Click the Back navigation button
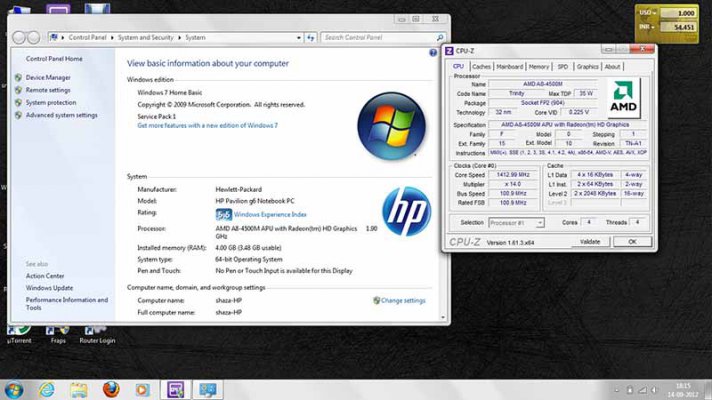 [x=19, y=37]
